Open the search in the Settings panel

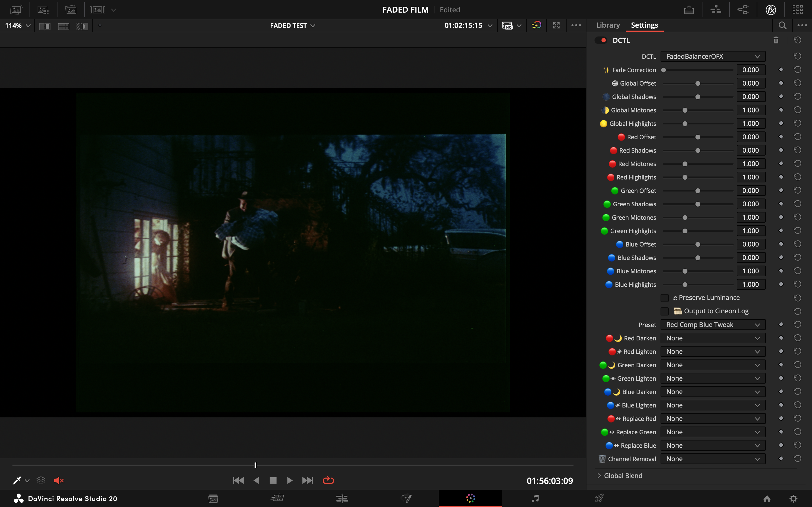(x=782, y=25)
